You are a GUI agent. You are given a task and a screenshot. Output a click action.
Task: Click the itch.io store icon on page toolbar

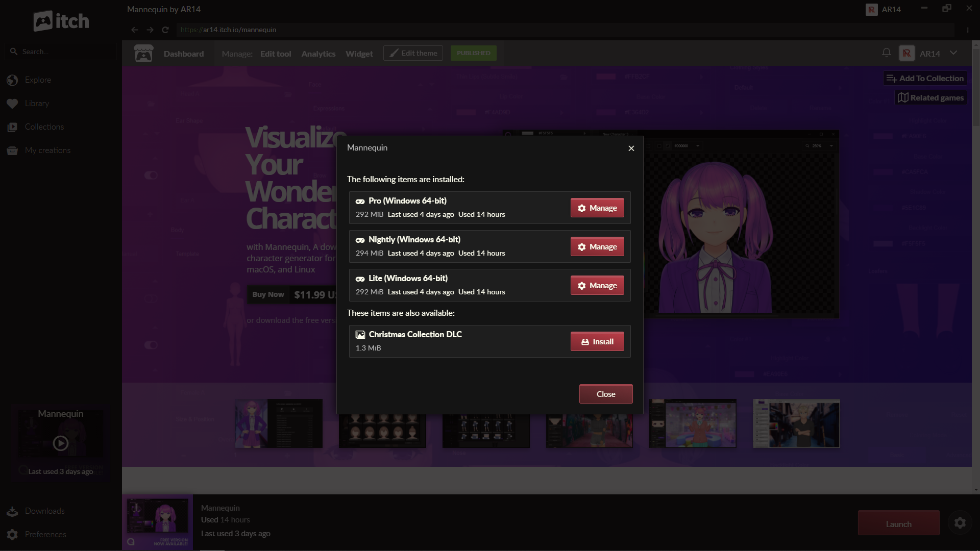tap(143, 53)
